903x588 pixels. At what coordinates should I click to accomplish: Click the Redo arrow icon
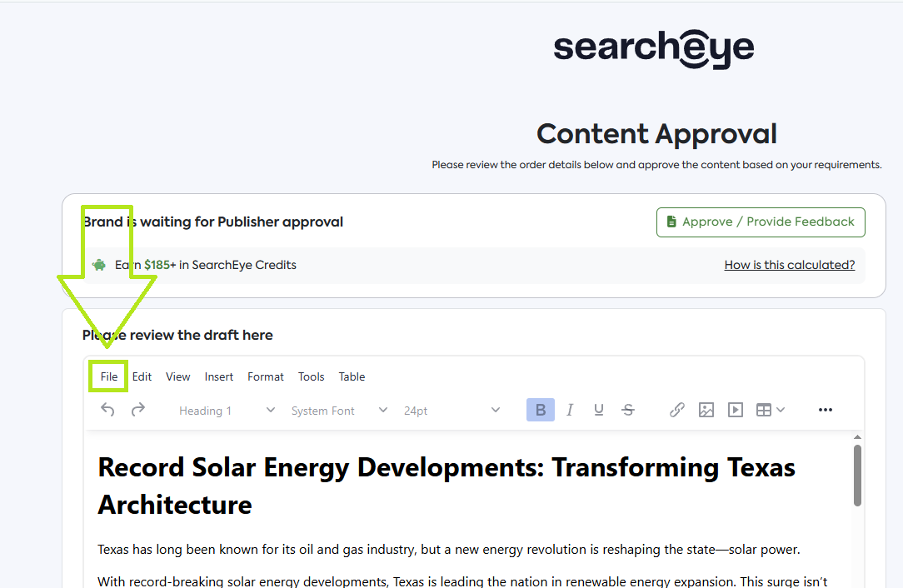[x=138, y=410]
